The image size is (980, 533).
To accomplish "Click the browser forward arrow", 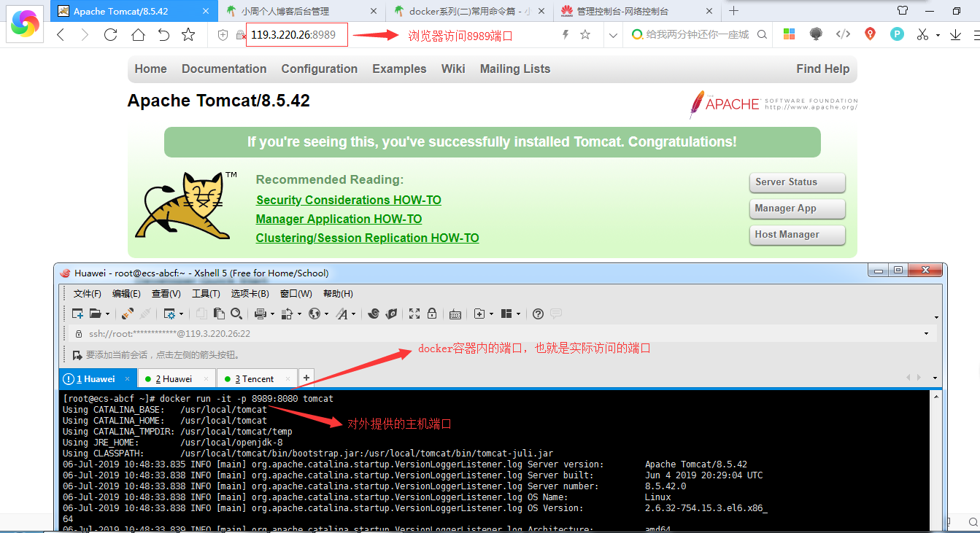I will [x=85, y=34].
